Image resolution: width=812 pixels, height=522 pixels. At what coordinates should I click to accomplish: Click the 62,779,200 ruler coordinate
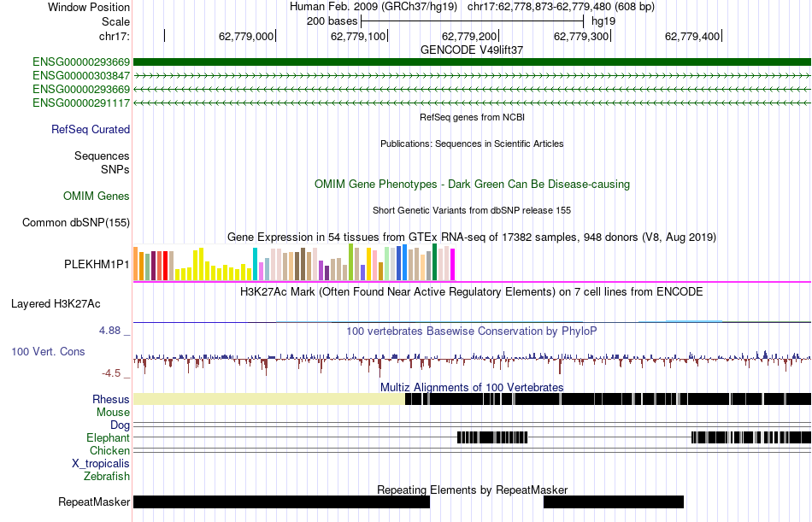pos(469,36)
